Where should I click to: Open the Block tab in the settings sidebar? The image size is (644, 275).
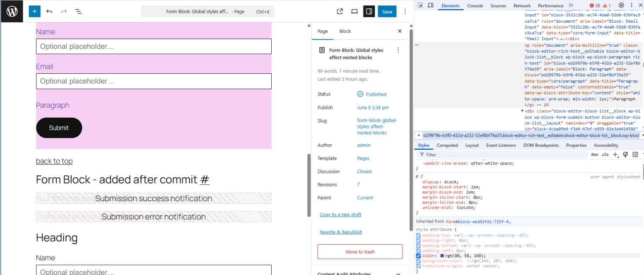345,31
